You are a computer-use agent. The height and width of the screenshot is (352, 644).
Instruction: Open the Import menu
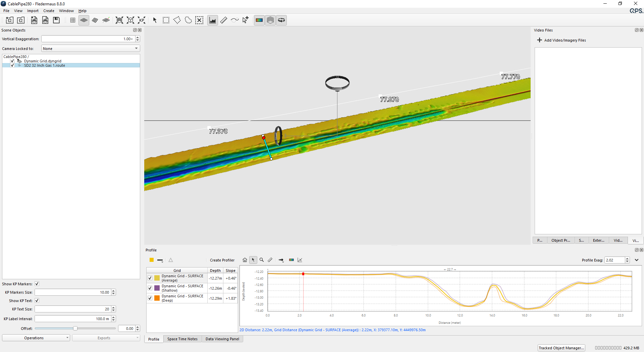tap(33, 11)
